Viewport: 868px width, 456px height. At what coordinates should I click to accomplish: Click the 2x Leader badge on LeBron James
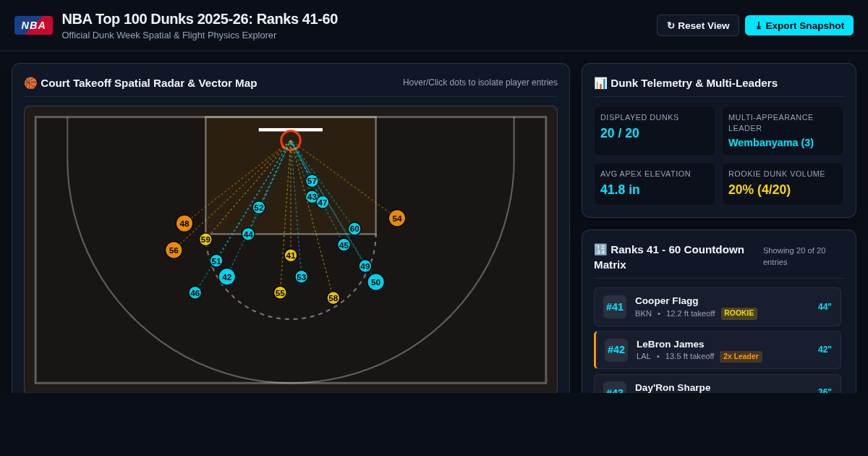point(741,357)
